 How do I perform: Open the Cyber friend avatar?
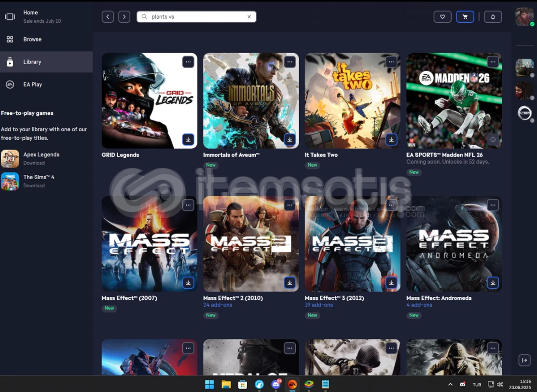pyautogui.click(x=524, y=113)
